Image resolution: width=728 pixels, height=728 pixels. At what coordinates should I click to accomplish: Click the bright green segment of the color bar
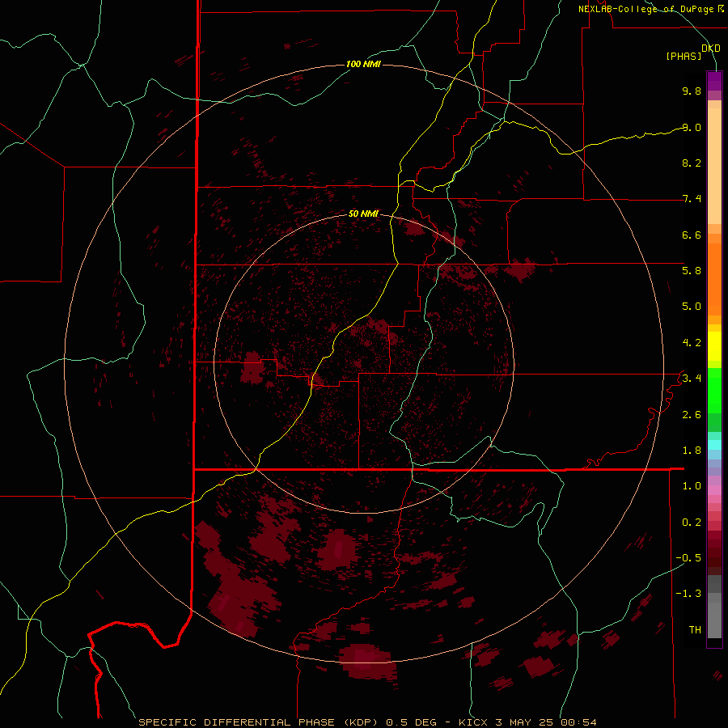pyautogui.click(x=714, y=390)
